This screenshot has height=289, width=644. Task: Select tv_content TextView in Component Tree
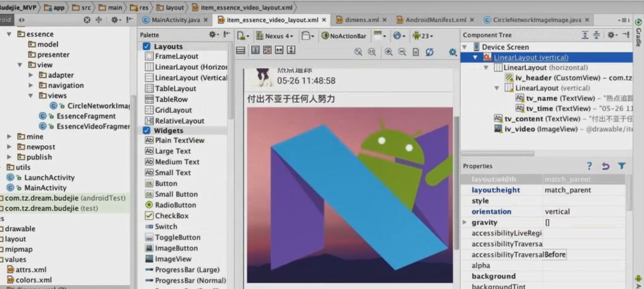[x=562, y=119]
